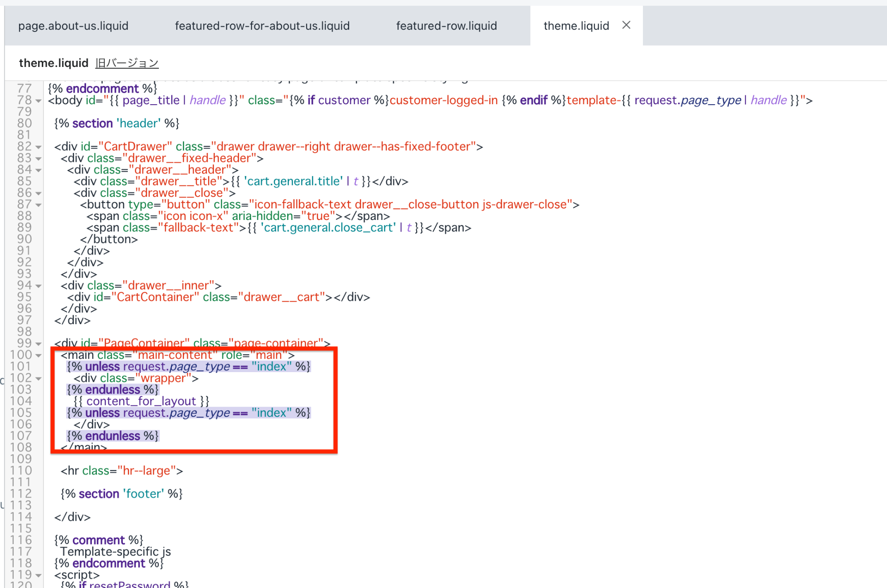887x588 pixels.
Task: Click line number 110 in gutter
Action: click(x=21, y=470)
